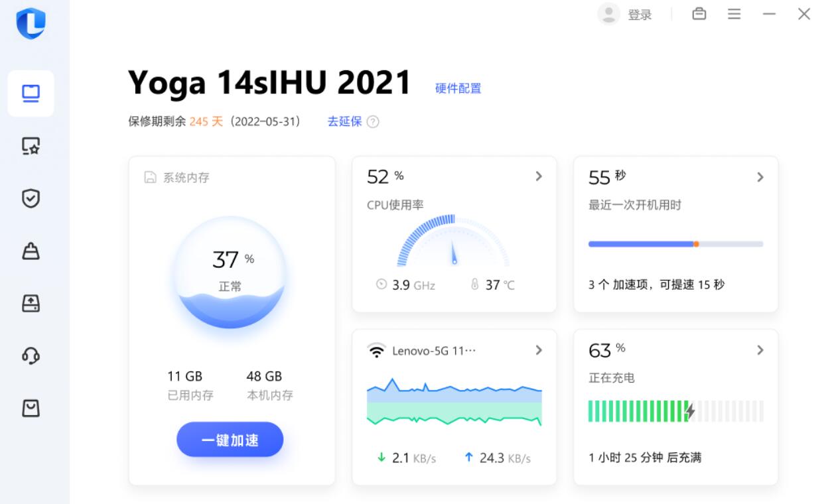Image resolution: width=820 pixels, height=504 pixels.
Task: Open the shield security sidebar icon
Action: point(31,198)
